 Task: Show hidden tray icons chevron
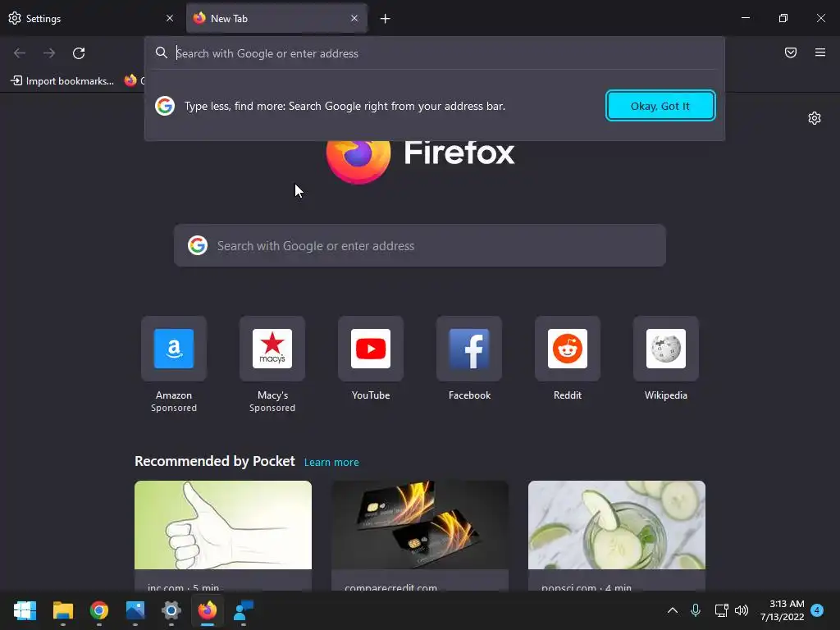673,610
